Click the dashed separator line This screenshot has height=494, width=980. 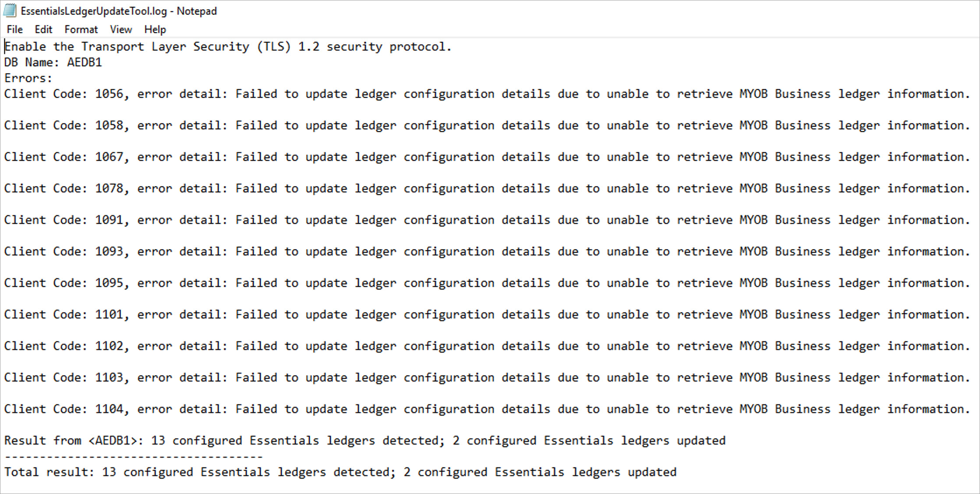tap(131, 456)
